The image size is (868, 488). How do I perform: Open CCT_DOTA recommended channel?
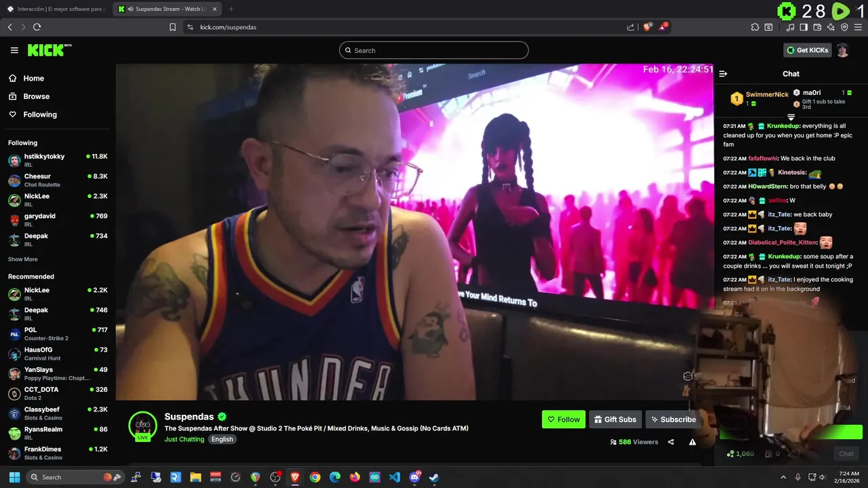click(x=58, y=394)
